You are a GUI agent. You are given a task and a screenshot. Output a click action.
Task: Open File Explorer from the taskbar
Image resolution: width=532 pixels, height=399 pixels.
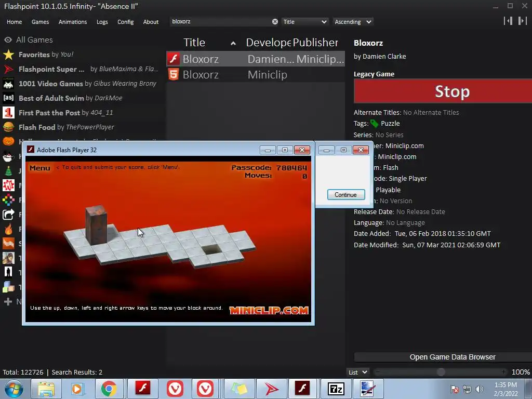point(46,389)
